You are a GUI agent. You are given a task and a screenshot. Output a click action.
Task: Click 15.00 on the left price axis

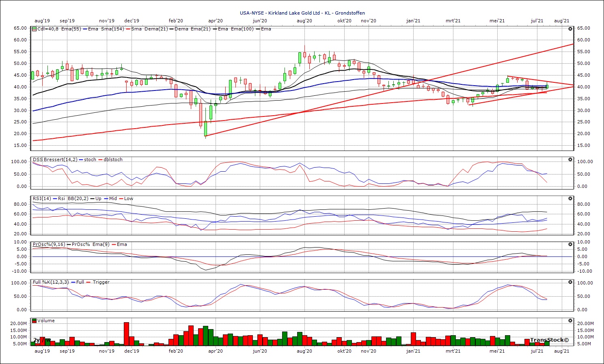pos(21,146)
